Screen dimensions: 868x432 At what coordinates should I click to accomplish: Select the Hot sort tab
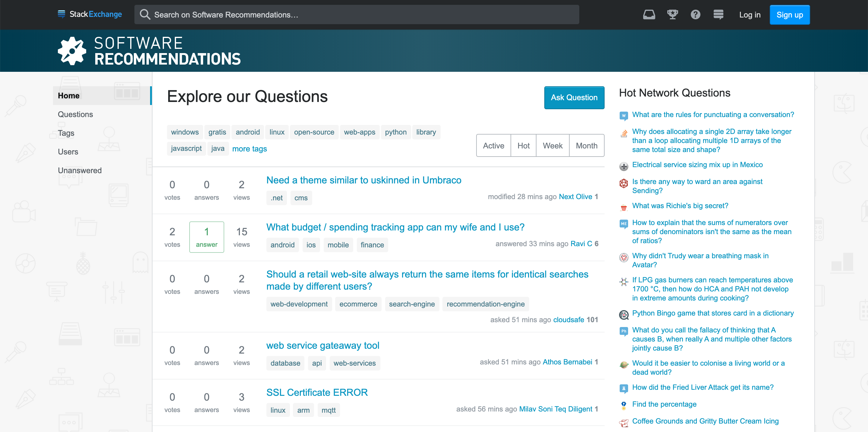[x=523, y=146]
